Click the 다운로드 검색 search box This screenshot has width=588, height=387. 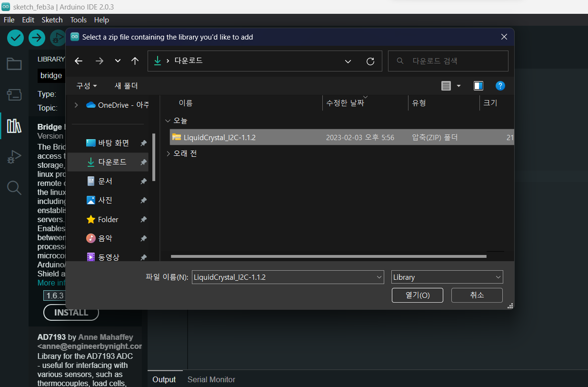448,61
